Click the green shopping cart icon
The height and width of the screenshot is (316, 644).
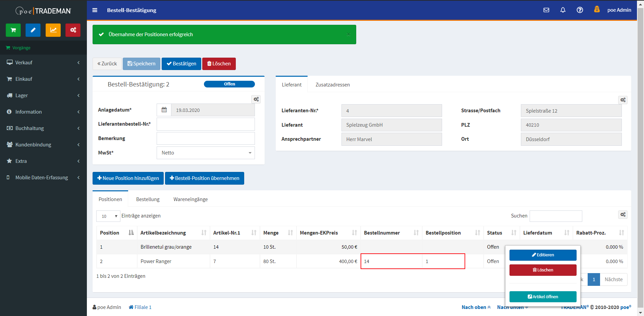click(x=13, y=30)
